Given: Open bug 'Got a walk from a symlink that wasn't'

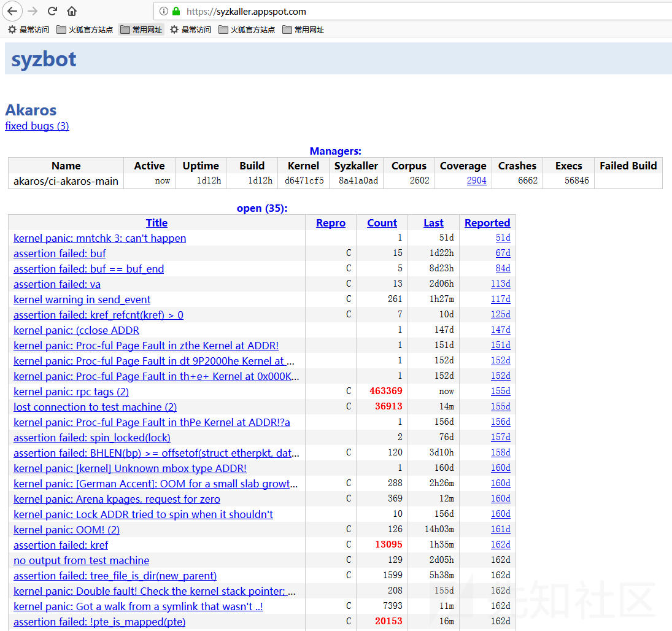Looking at the screenshot, I should click(139, 607).
